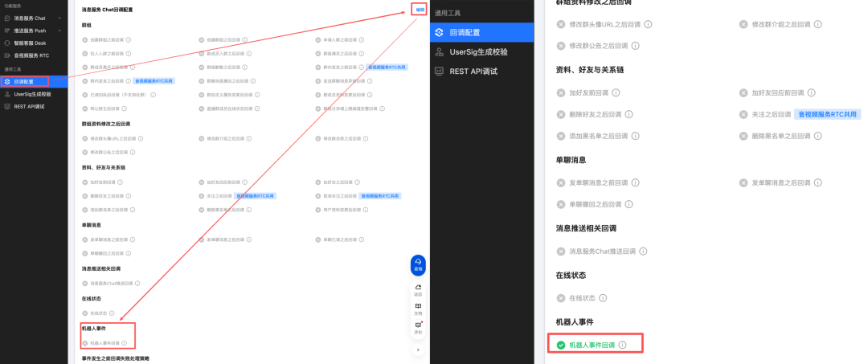Click the 智能客服 Desk headset icon
Screen dimensions: 868x364
click(7, 42)
